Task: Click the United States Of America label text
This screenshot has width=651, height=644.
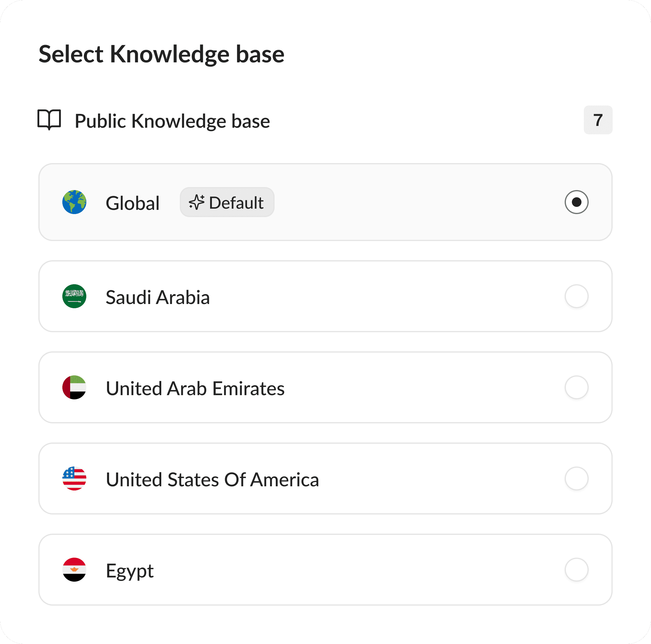Action: (x=212, y=479)
